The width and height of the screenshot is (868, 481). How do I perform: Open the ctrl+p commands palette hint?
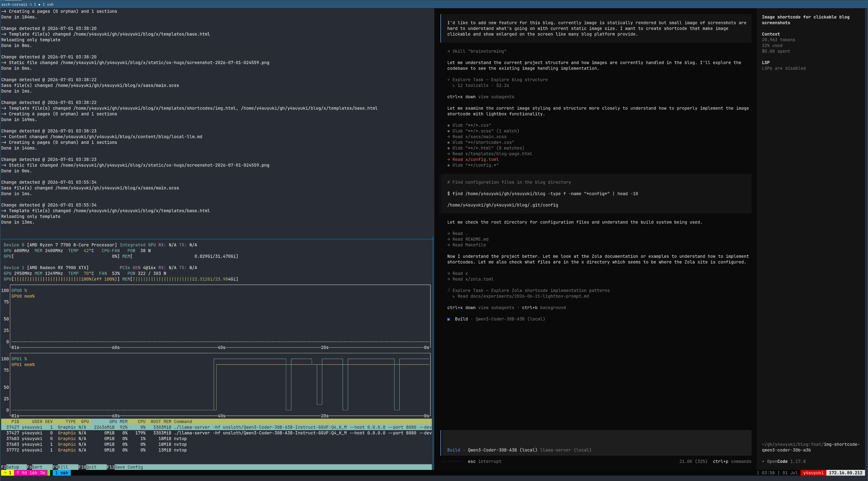point(732,462)
